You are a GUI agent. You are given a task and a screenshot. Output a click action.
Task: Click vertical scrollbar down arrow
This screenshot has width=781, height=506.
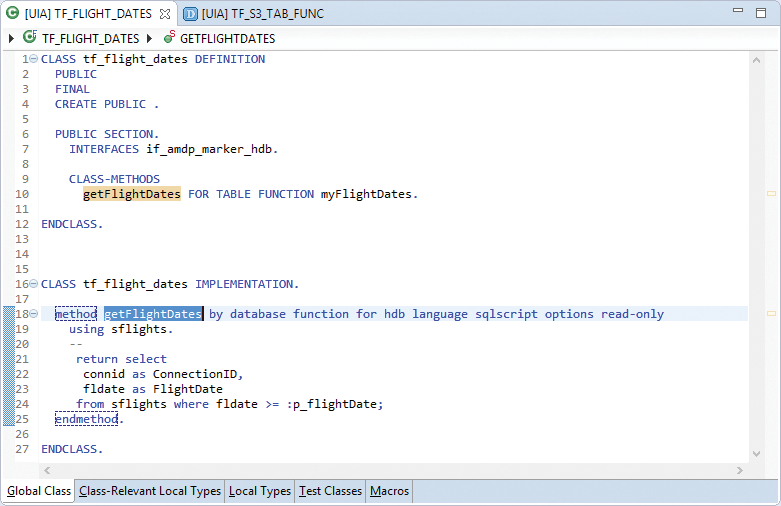(x=756, y=454)
